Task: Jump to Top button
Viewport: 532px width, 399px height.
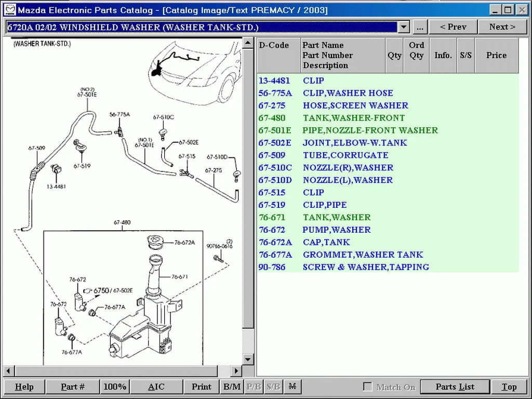Action: click(509, 387)
